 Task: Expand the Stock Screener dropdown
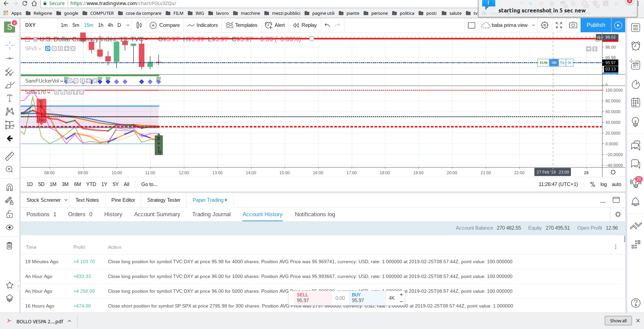(66, 200)
